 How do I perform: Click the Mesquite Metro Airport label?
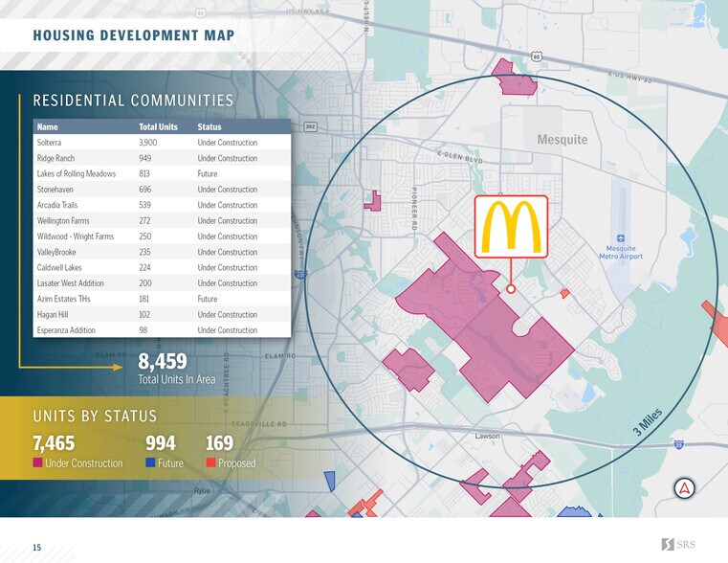621,252
